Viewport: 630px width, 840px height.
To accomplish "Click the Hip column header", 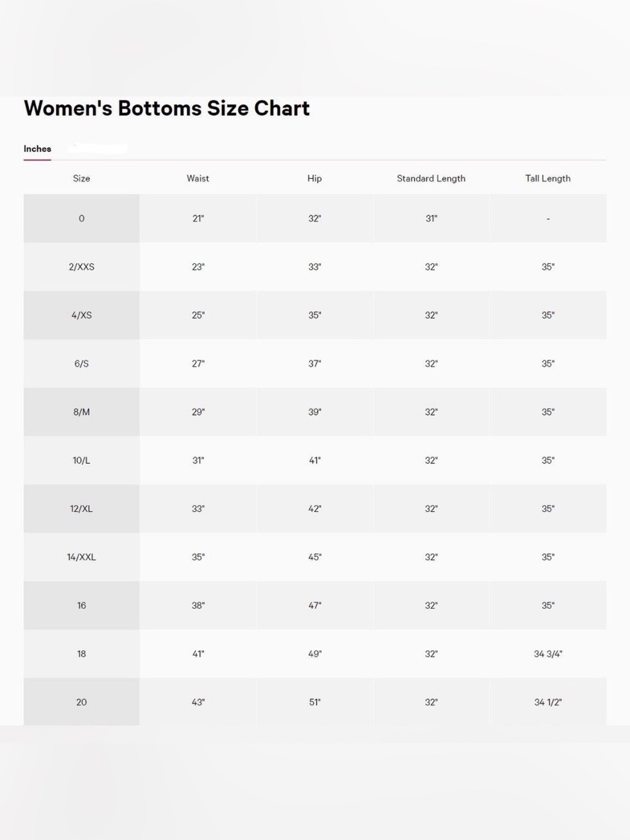I will coord(314,178).
